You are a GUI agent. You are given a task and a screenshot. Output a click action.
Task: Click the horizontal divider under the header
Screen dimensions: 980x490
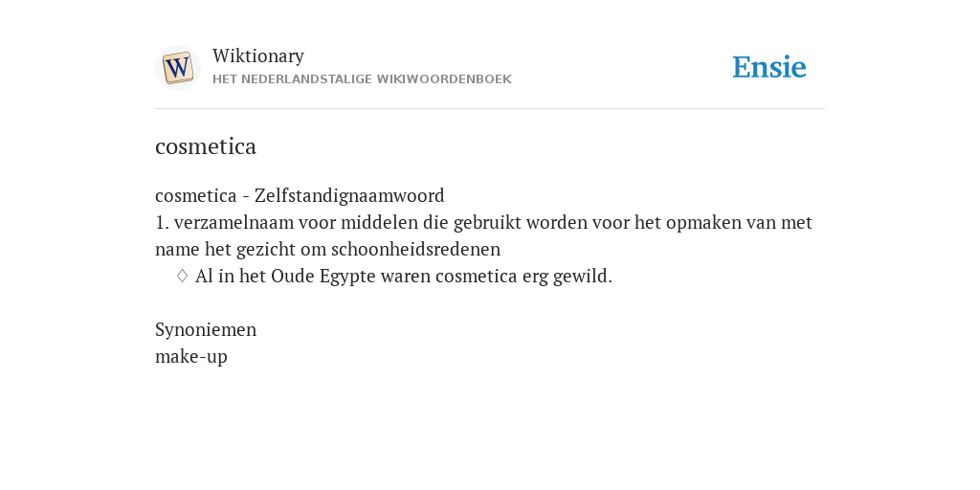point(490,109)
